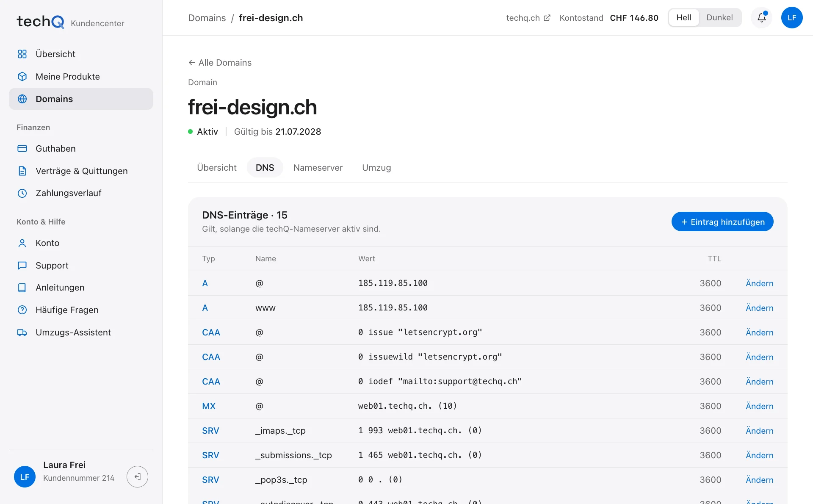Viewport: 813px width, 504px height.
Task: Open notifications bell
Action: 762,18
